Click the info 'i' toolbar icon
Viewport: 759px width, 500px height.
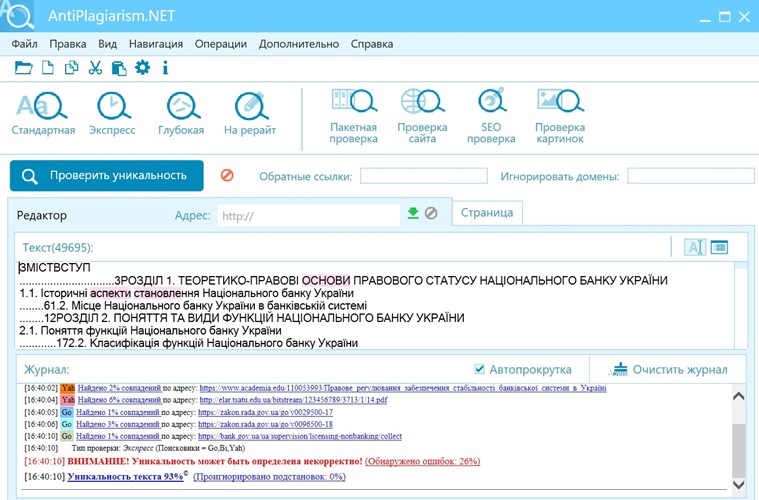165,68
